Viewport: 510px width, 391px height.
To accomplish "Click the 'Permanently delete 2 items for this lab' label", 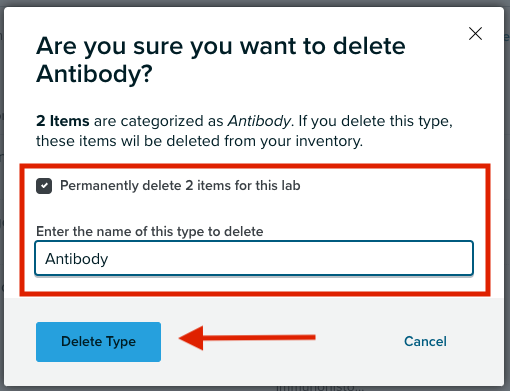I will point(180,186).
